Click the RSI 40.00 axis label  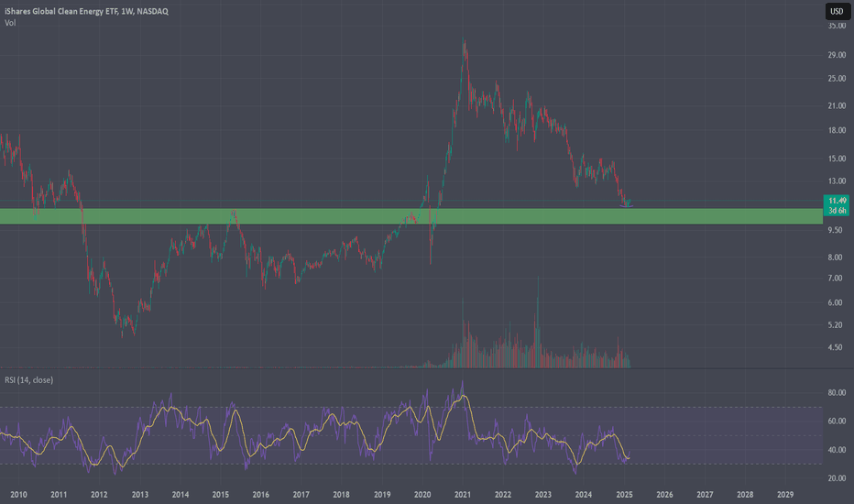pyautogui.click(x=838, y=450)
